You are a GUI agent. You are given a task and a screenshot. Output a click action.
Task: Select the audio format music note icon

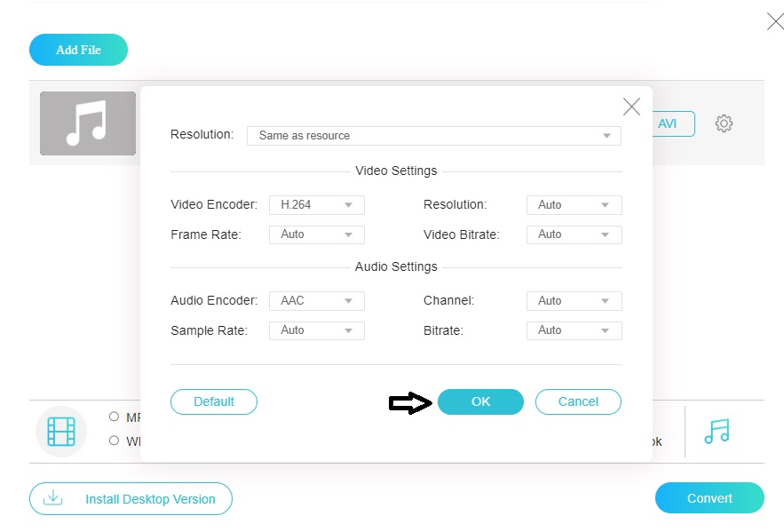716,432
